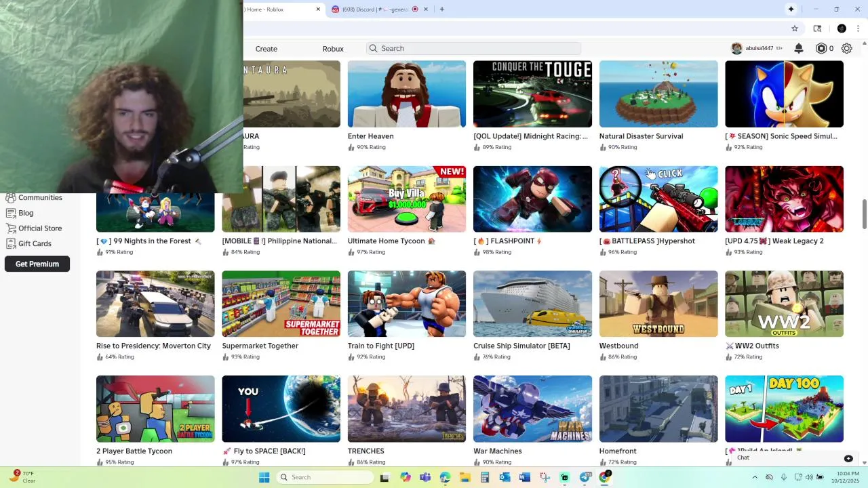Image resolution: width=868 pixels, height=488 pixels.
Task: Click the page vertical scrollbar thumb
Action: tap(864, 214)
